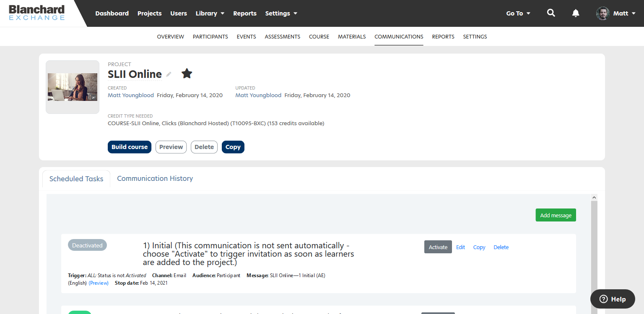Switch to the ASSESSMENTS tab
This screenshot has width=644, height=314.
[283, 37]
